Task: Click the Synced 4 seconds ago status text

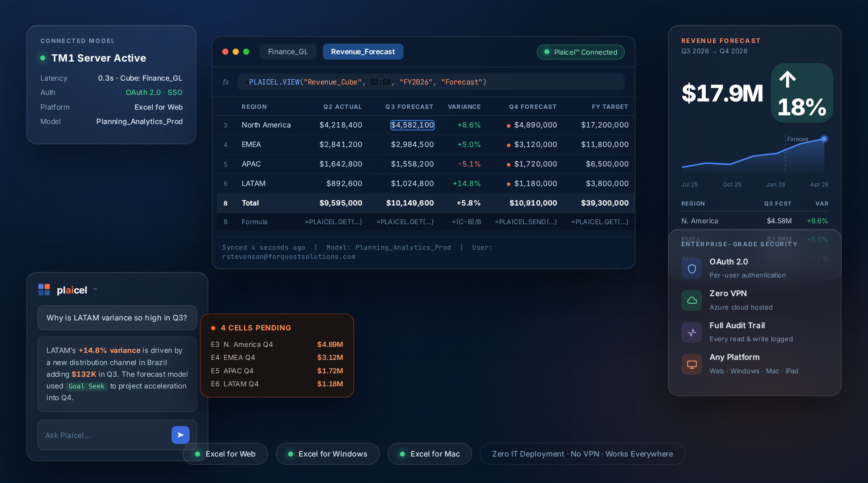Action: point(263,247)
